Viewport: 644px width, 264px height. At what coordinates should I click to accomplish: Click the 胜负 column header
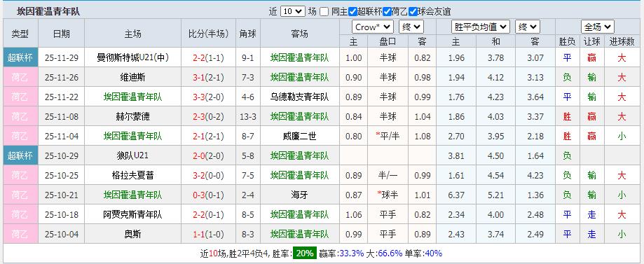567,41
